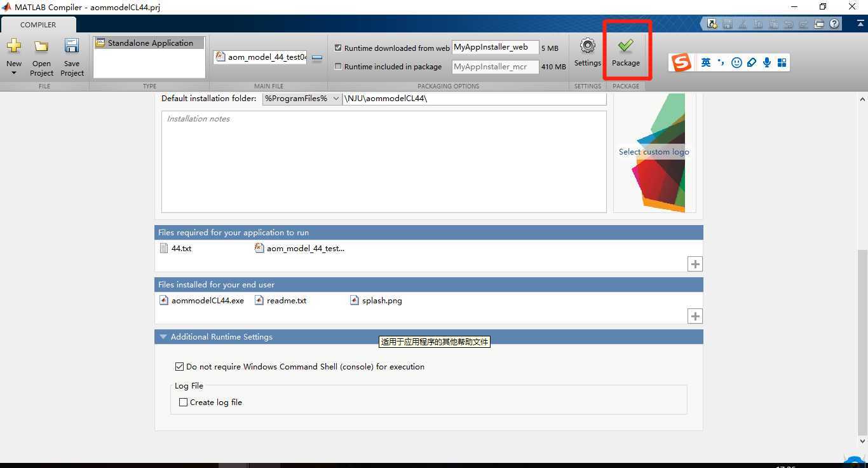Click the vertical scrollbar thumb
Viewport: 868px width, 468px height.
(862, 342)
